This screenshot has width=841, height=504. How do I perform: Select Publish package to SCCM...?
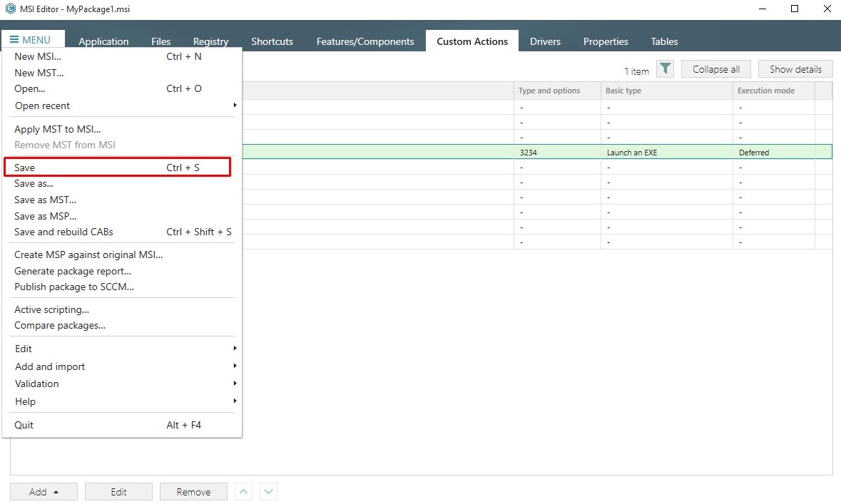point(122,287)
